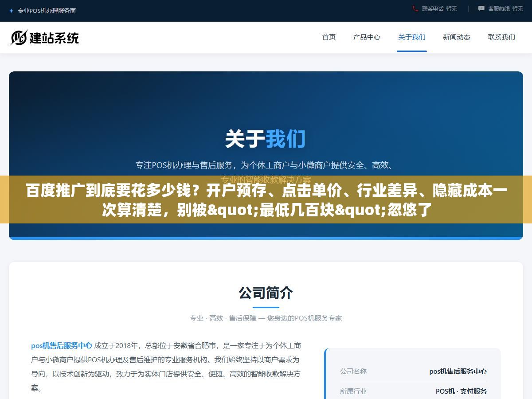
Task: Select the 关于我们 navigation tab
Action: (412, 37)
